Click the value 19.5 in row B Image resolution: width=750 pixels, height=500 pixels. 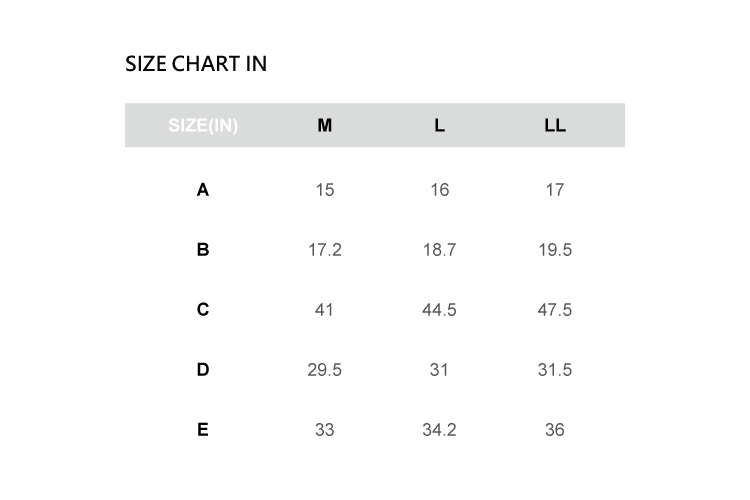click(x=555, y=250)
